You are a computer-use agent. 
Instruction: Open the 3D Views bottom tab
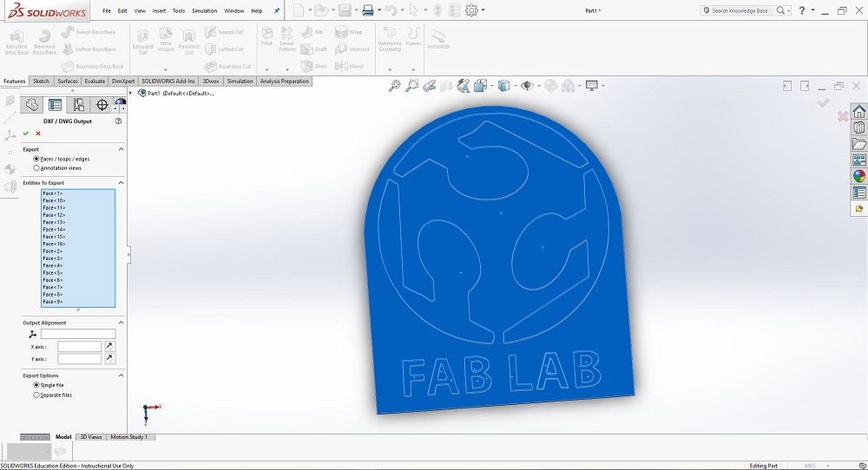[91, 437]
